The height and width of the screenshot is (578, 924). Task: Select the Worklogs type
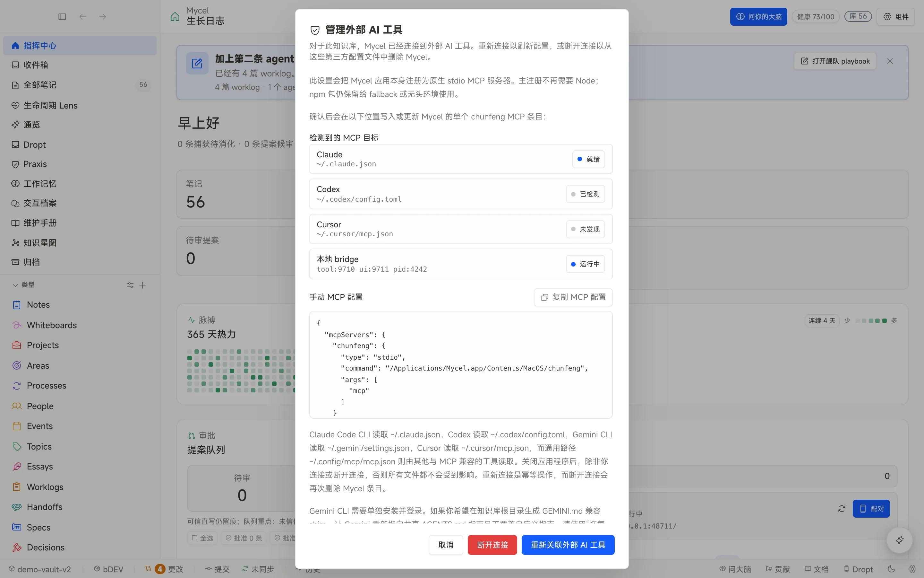80,487
